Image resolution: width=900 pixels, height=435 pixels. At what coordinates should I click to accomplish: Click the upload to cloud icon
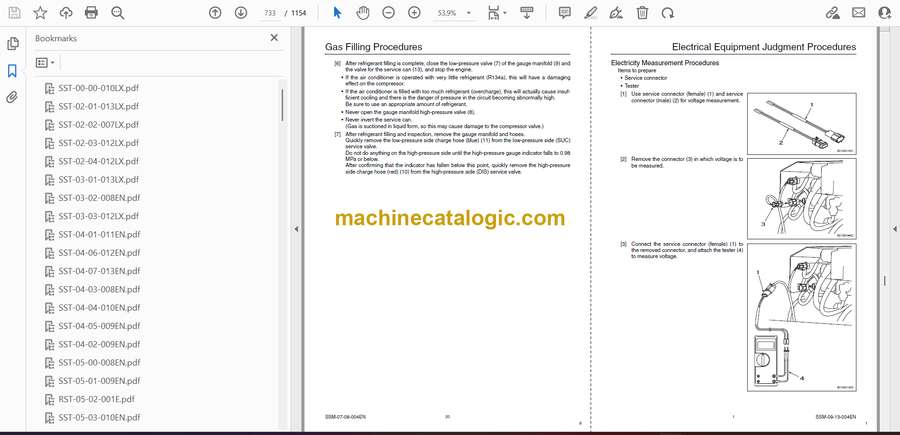pos(66,13)
